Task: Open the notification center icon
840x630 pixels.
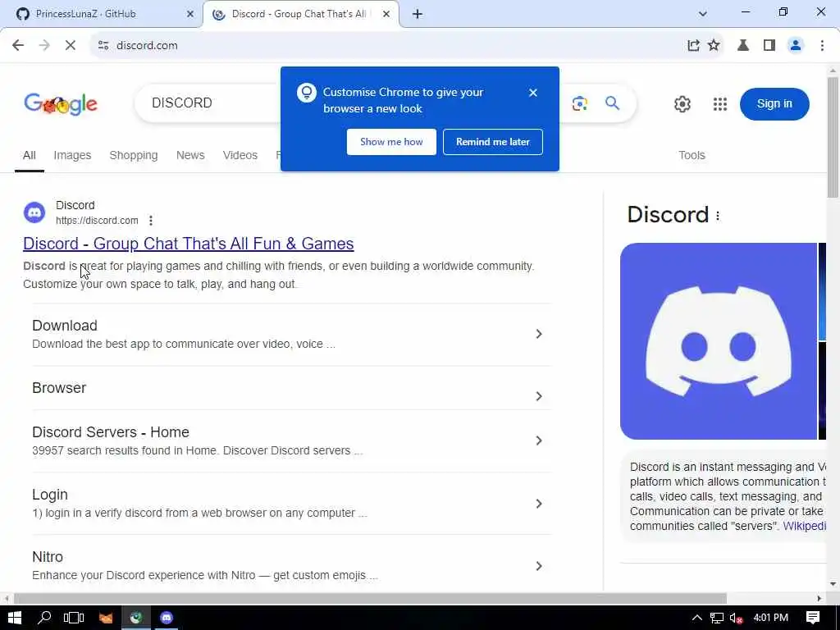Action: click(813, 618)
